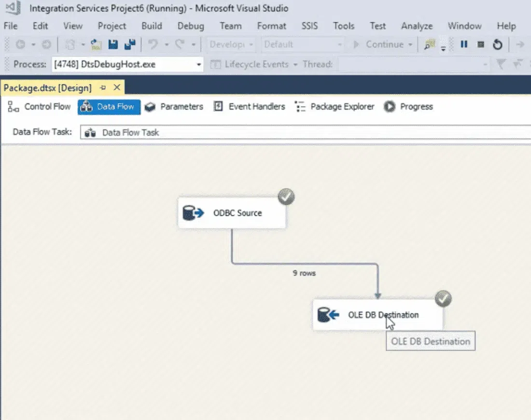Open the Project menu
Image resolution: width=531 pixels, height=420 pixels.
coord(112,26)
